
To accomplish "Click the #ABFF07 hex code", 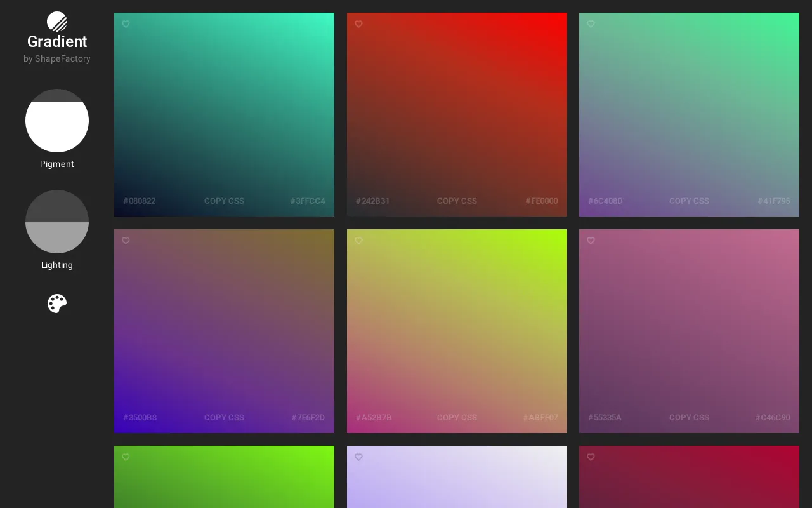I will pyautogui.click(x=540, y=418).
